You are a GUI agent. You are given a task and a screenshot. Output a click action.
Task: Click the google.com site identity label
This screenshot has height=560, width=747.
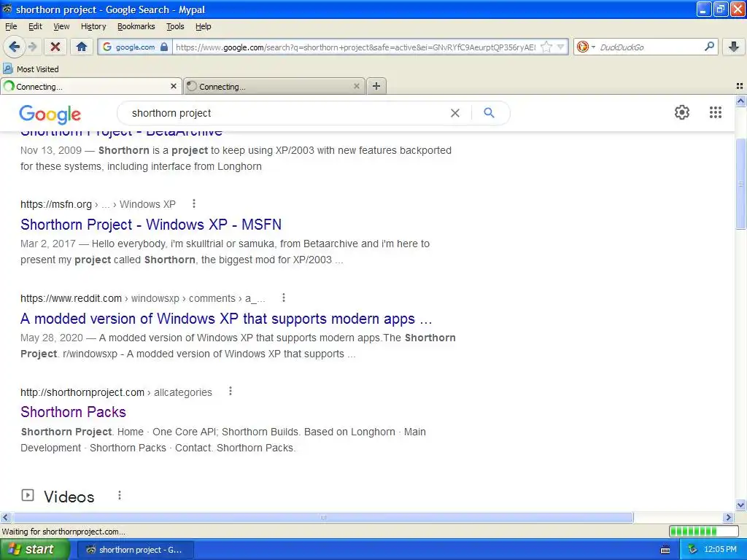[135, 47]
